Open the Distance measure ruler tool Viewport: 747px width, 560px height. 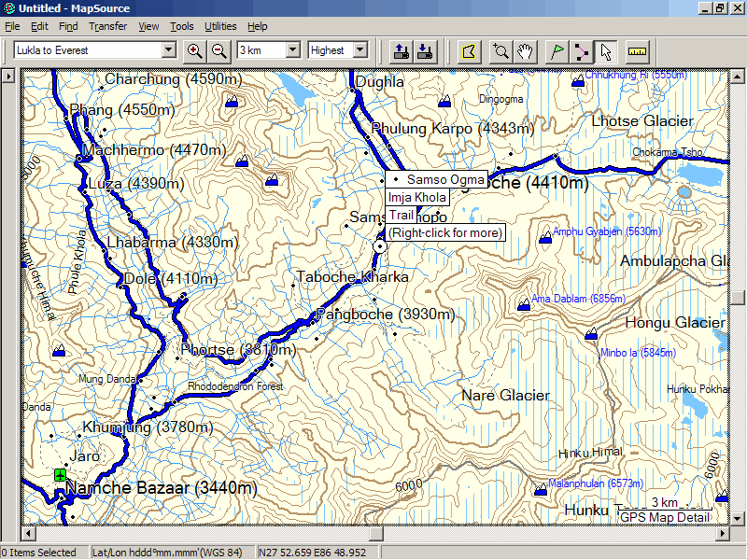point(636,51)
